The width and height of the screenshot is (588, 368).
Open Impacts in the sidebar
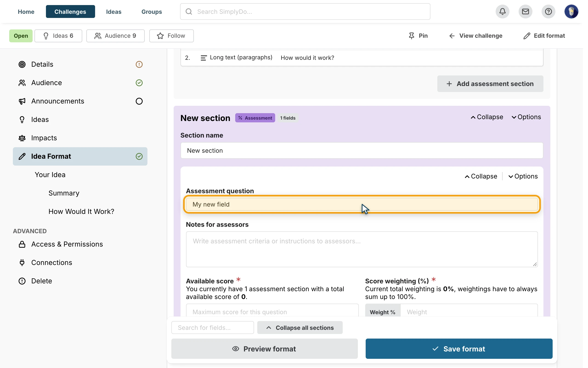80,138
